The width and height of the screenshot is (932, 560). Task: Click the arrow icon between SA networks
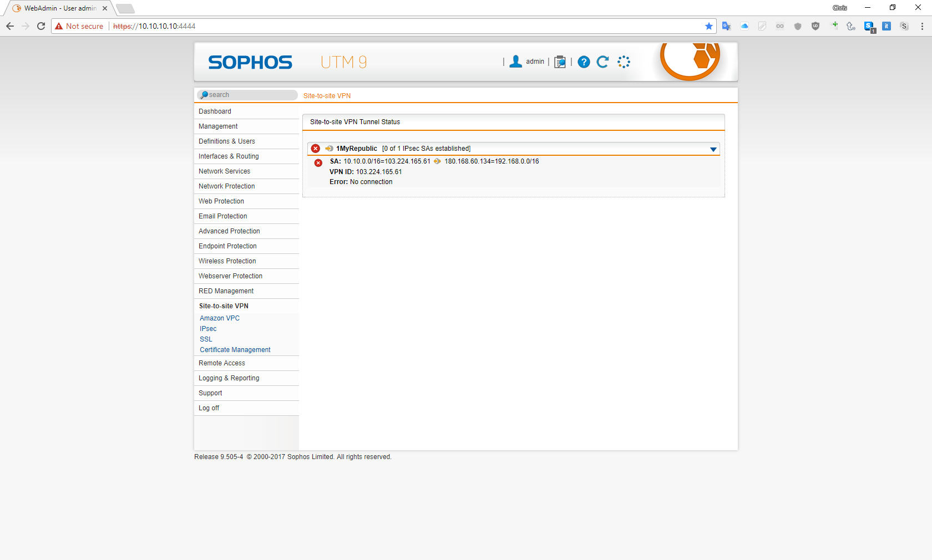pyautogui.click(x=437, y=161)
